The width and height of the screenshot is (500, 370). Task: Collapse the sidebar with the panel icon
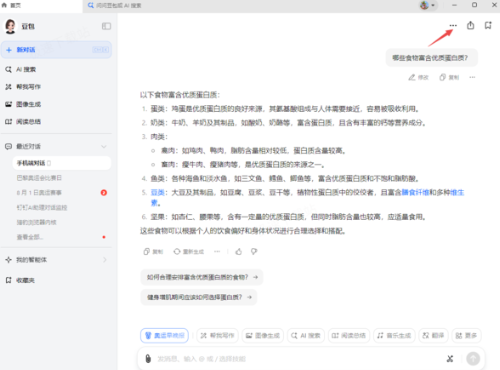[106, 26]
